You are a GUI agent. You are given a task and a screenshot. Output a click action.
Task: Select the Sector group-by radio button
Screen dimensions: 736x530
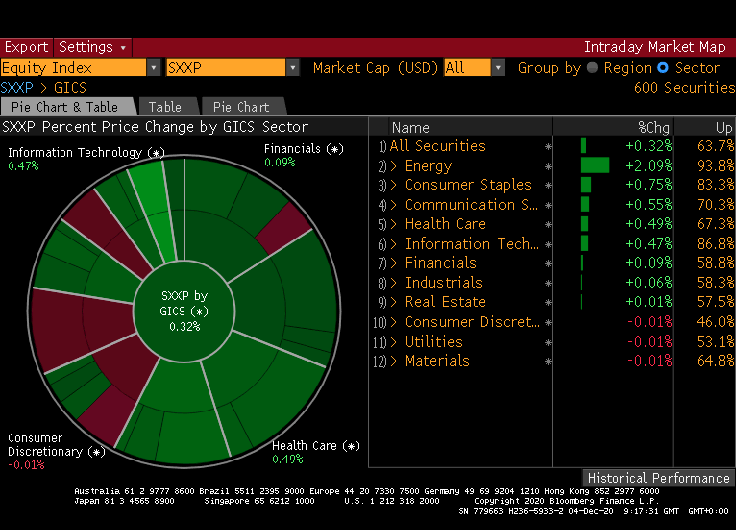pyautogui.click(x=662, y=68)
